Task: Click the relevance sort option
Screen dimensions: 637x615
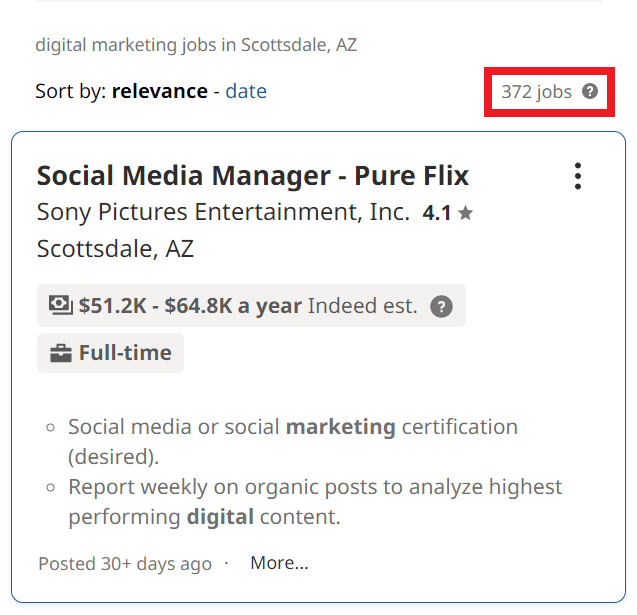Action: pyautogui.click(x=160, y=91)
